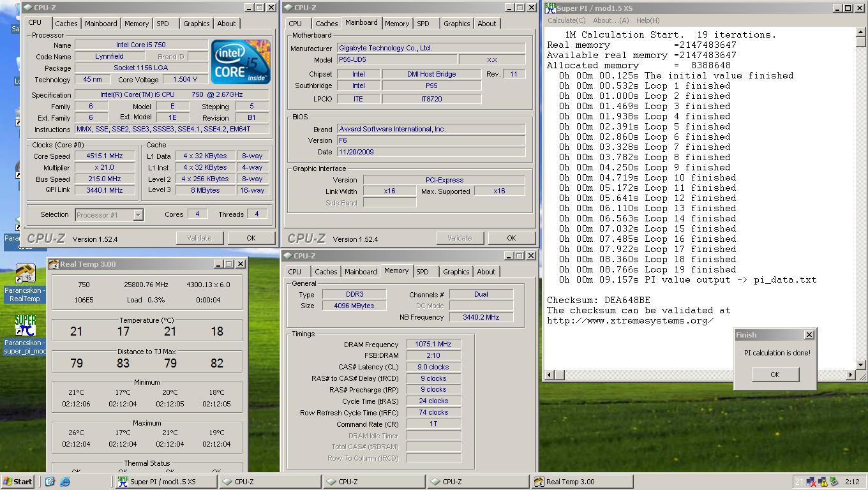Click the Command Rate value 1T
868x490 pixels.
(433, 424)
